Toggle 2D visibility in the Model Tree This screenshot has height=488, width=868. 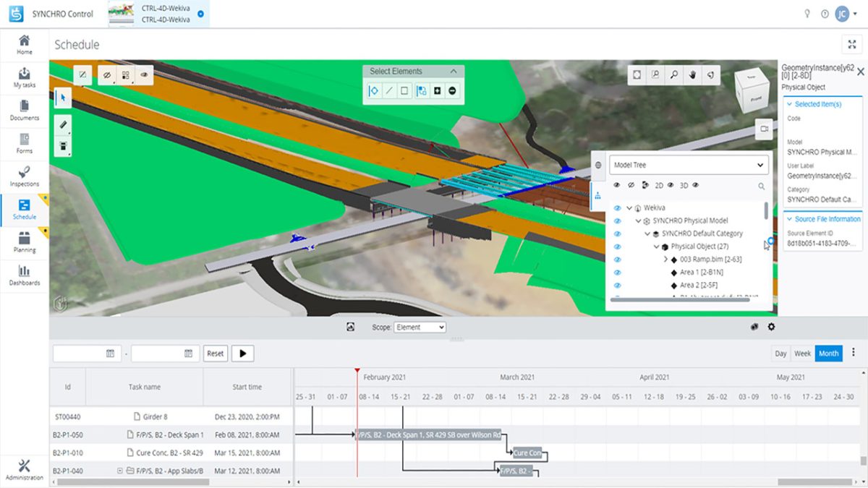coord(670,185)
